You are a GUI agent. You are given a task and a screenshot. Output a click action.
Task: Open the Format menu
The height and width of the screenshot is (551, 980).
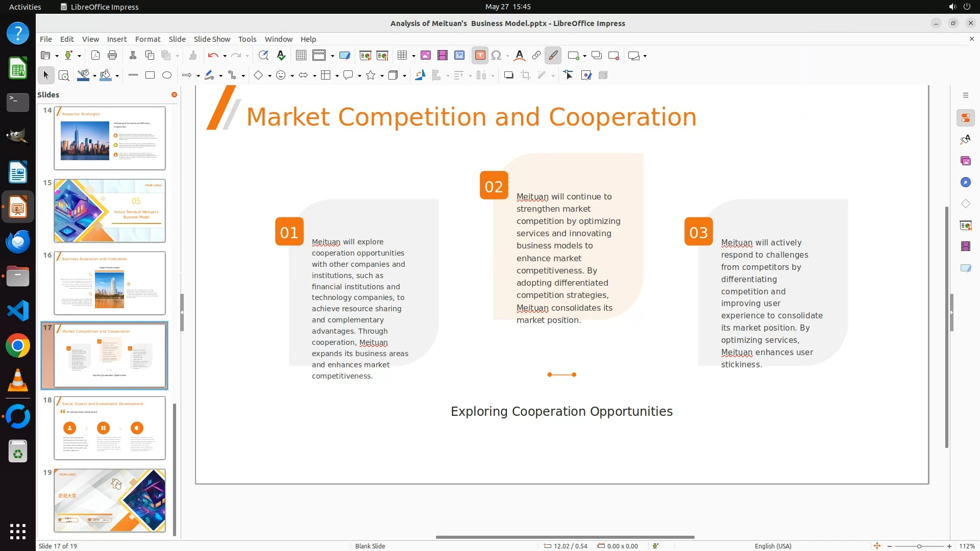[148, 39]
